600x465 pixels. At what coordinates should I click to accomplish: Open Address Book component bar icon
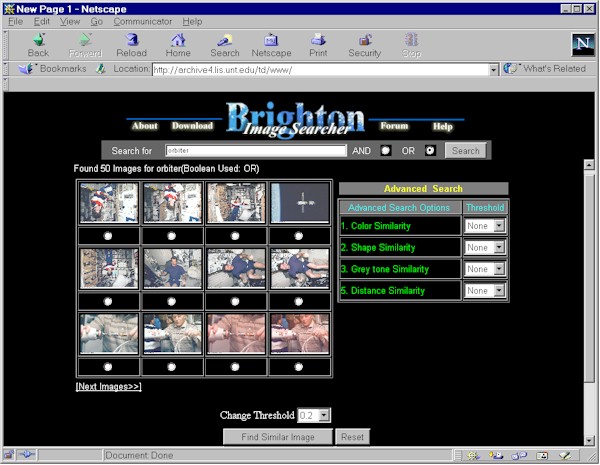click(x=542, y=455)
